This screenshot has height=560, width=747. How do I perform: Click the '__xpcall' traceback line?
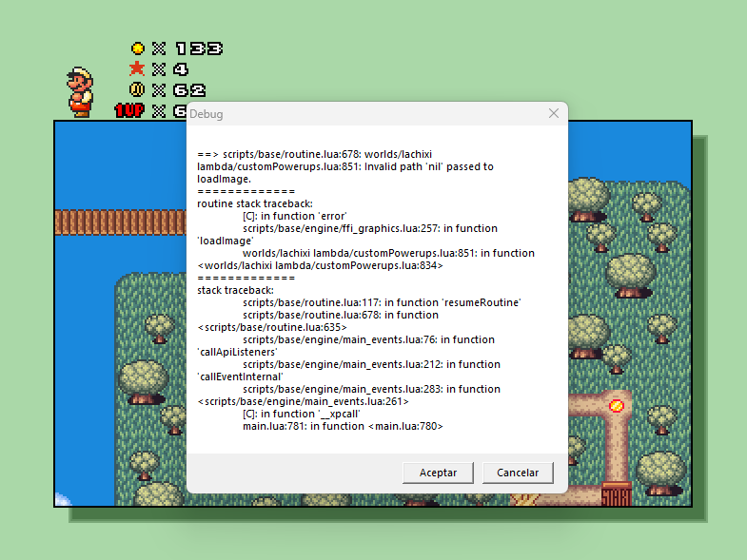click(x=302, y=414)
